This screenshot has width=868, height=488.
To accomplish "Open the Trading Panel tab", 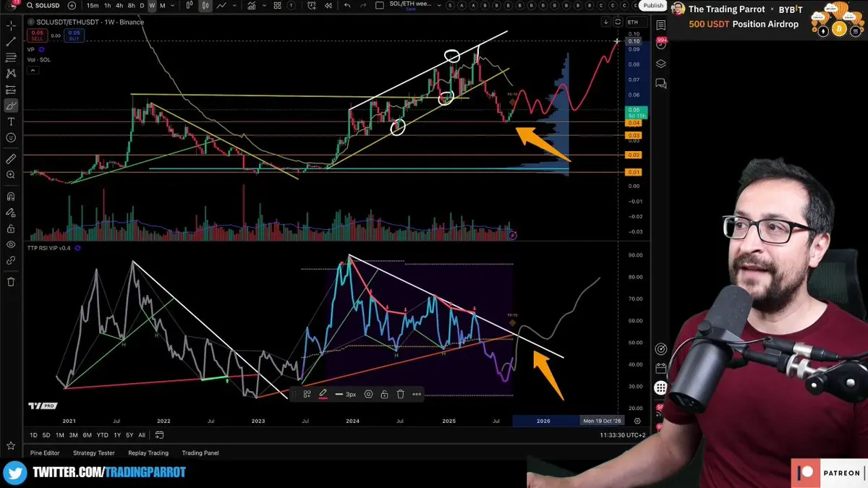I will click(200, 453).
